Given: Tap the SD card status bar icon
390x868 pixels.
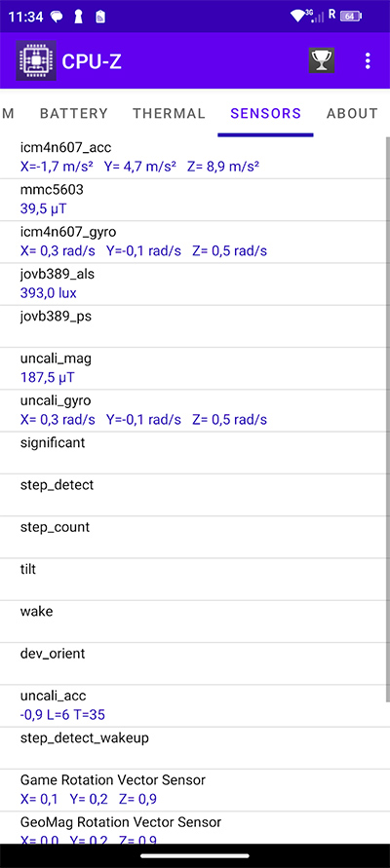Looking at the screenshot, I should click(x=100, y=17).
